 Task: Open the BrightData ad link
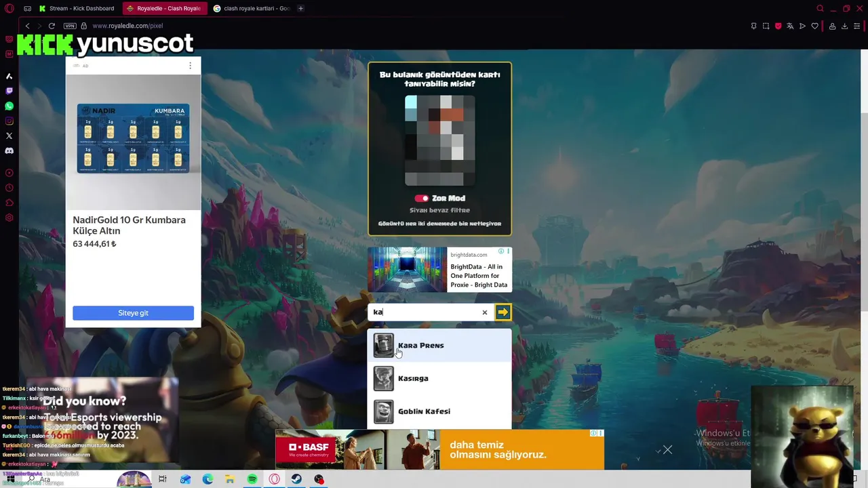439,270
